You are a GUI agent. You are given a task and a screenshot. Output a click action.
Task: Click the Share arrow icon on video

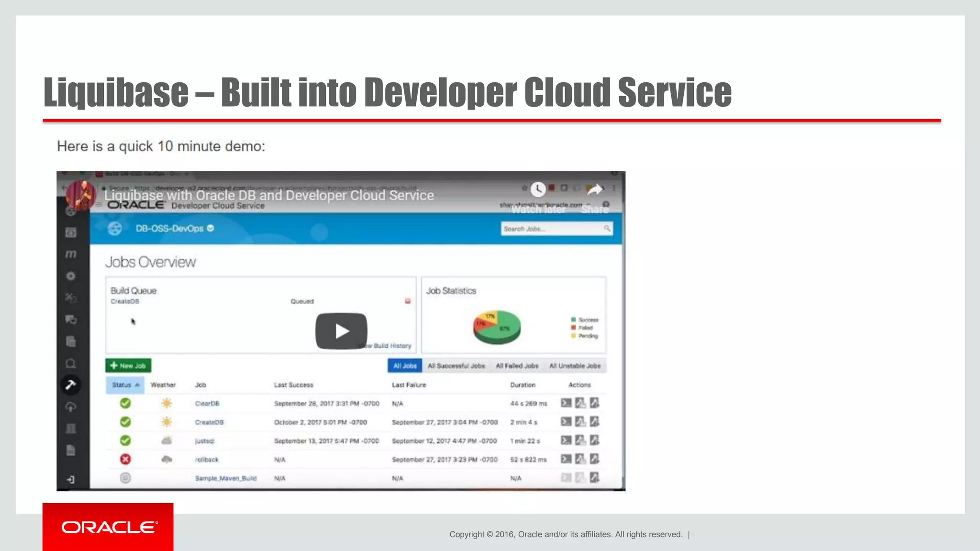pos(595,190)
